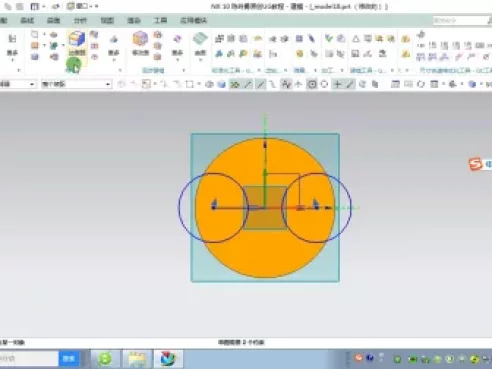Image resolution: width=492 pixels, height=369 pixels.
Task: Open the narrow type filter dropdown at far left
Action: point(17,84)
